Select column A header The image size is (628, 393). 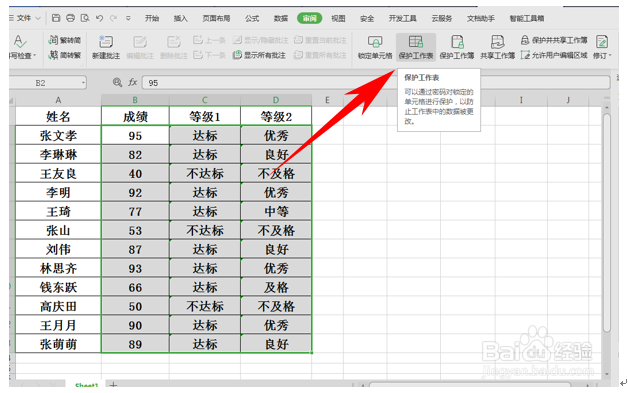(x=58, y=100)
